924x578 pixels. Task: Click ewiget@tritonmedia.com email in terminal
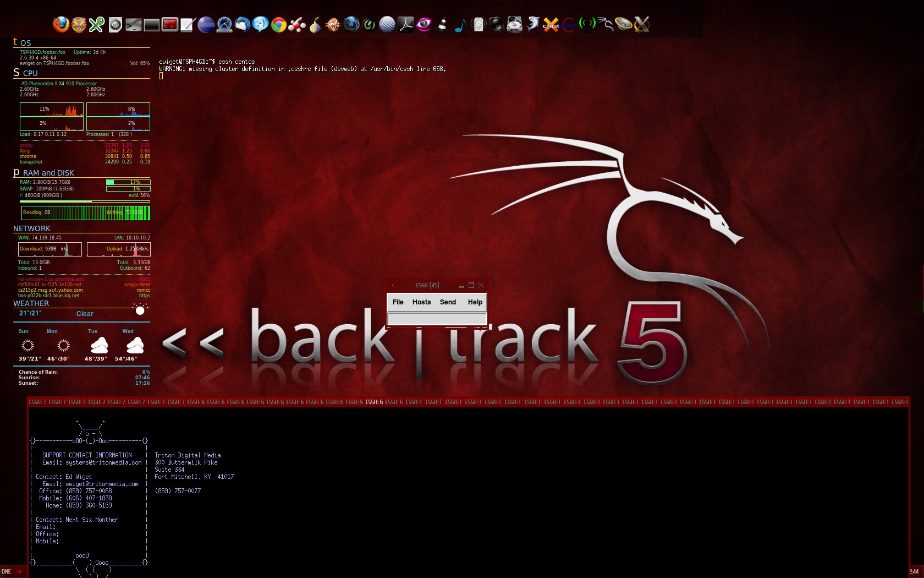click(102, 484)
